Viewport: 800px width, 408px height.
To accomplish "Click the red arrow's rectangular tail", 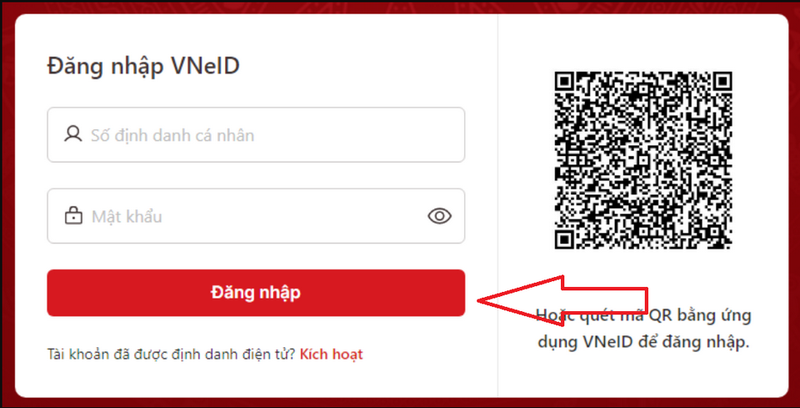I will coord(605,300).
